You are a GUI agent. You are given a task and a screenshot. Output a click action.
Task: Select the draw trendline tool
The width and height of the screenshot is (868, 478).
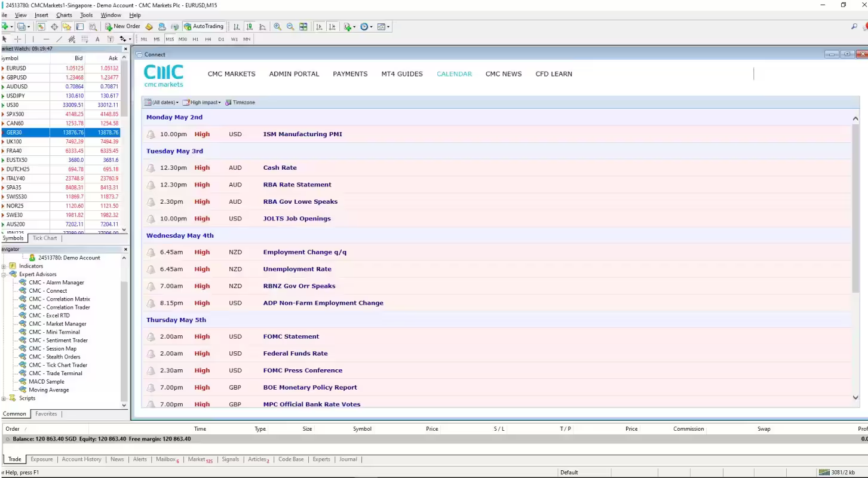(59, 39)
